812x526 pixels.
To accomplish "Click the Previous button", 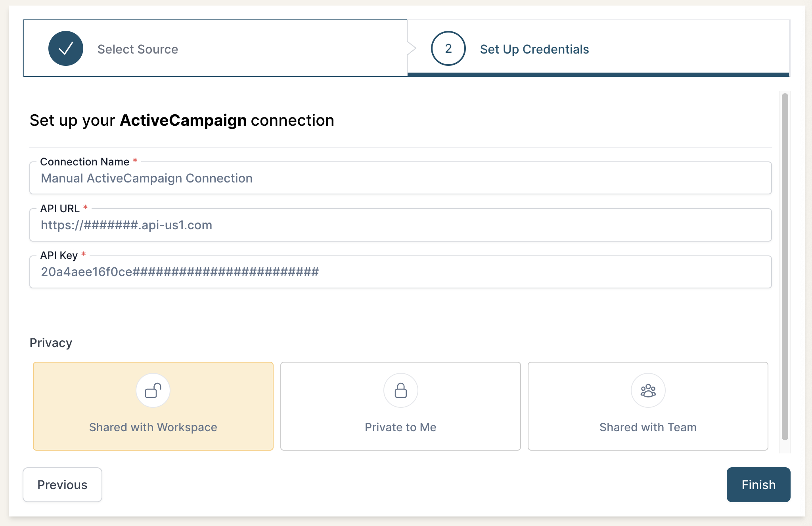I will pyautogui.click(x=62, y=484).
